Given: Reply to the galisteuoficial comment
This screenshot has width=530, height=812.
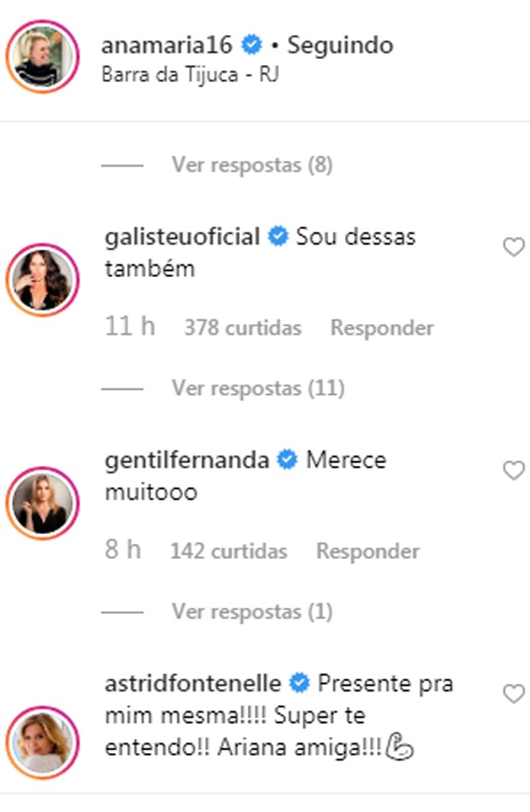Looking at the screenshot, I should pyautogui.click(x=382, y=328).
